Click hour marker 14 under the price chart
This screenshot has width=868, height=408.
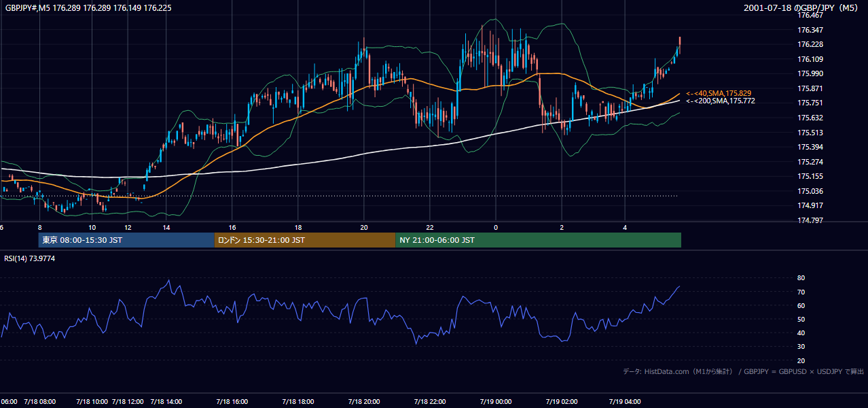[x=166, y=228]
